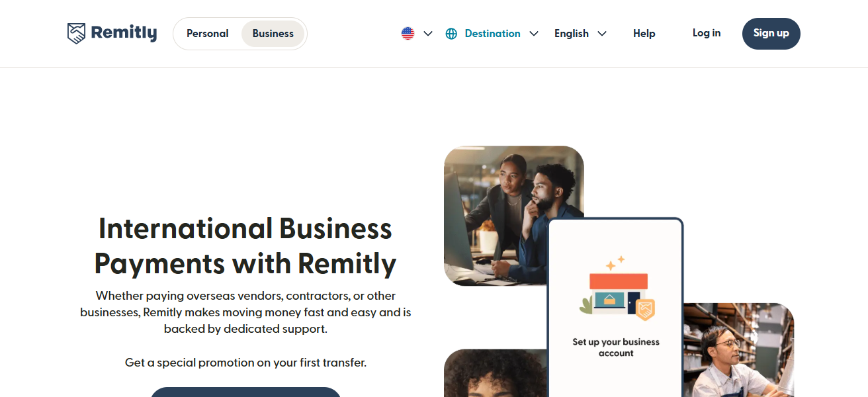Viewport: 868px width, 397px height.
Task: Click the shield badge icon in the phone illustration
Action: (644, 310)
